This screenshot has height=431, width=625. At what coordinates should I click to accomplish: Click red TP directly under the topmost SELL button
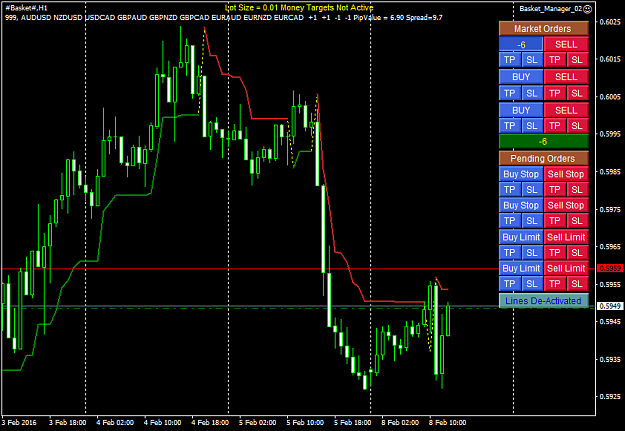(555, 60)
